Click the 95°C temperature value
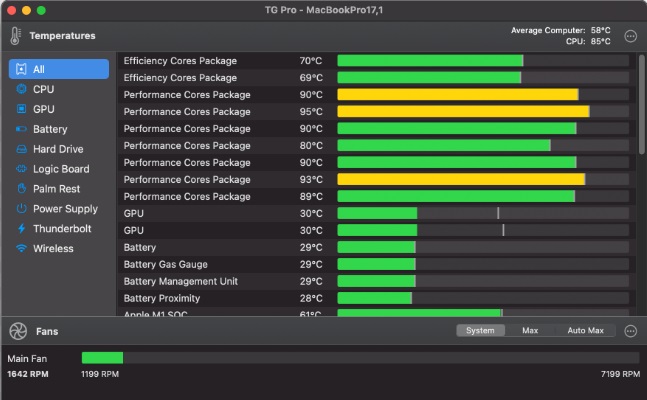This screenshot has width=647, height=400. coord(311,111)
